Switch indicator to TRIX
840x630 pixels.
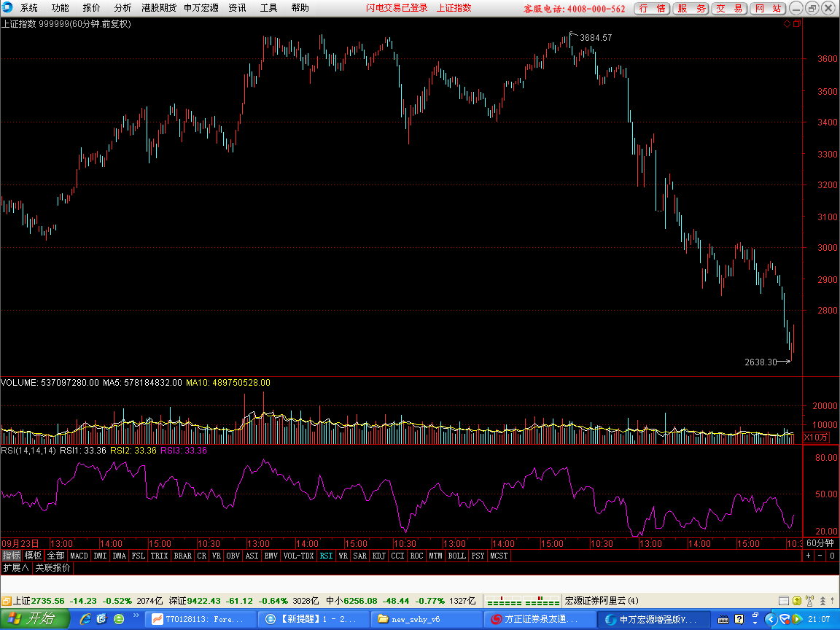(x=159, y=556)
